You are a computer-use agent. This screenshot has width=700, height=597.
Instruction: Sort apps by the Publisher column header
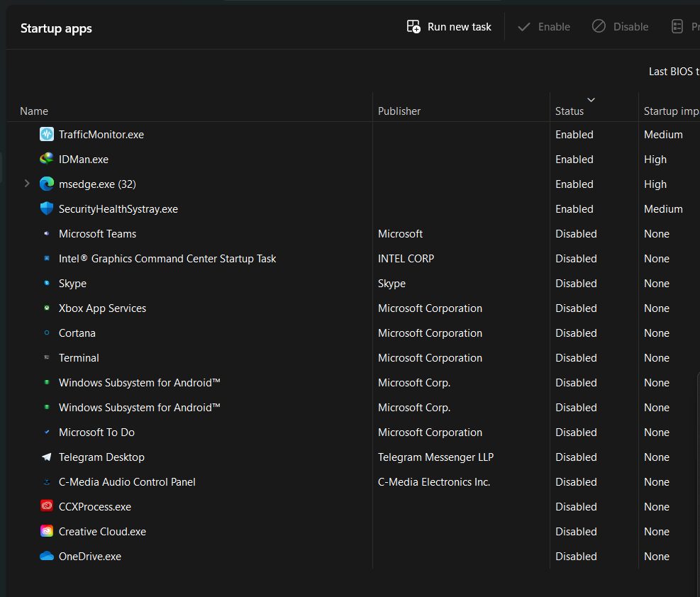399,111
